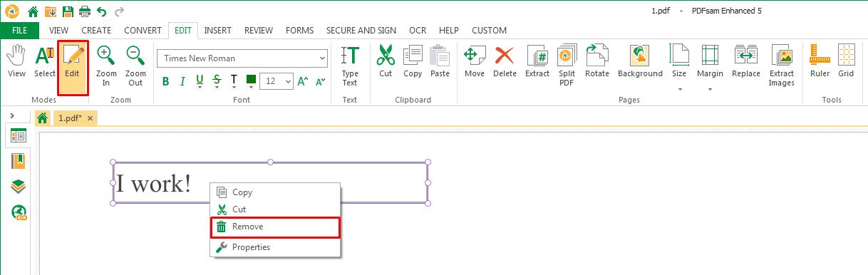Open the layers sidebar panel
Screen dimensions: 868x275
18,186
